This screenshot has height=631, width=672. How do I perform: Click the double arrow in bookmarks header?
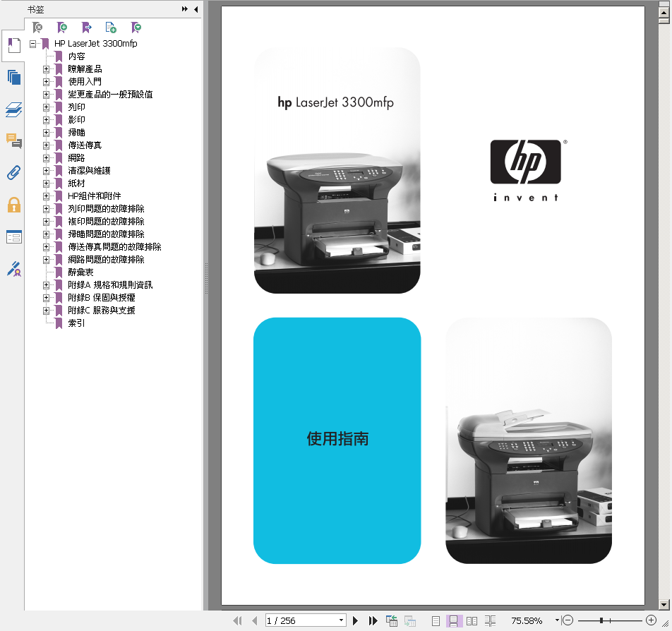(185, 9)
